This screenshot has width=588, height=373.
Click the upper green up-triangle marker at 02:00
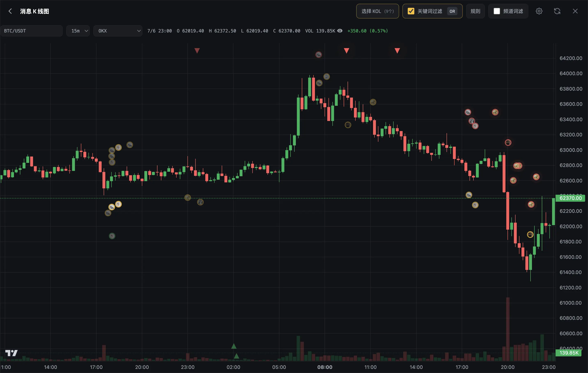tap(234, 346)
